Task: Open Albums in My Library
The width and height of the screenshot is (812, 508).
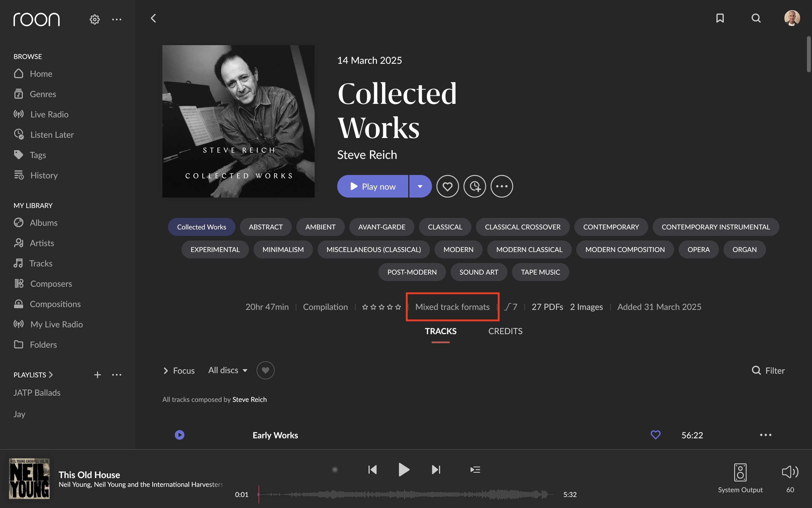Action: click(36, 223)
